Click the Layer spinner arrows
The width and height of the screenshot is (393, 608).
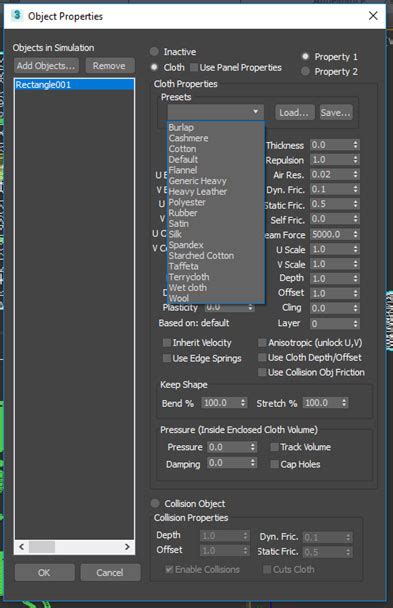(x=355, y=323)
